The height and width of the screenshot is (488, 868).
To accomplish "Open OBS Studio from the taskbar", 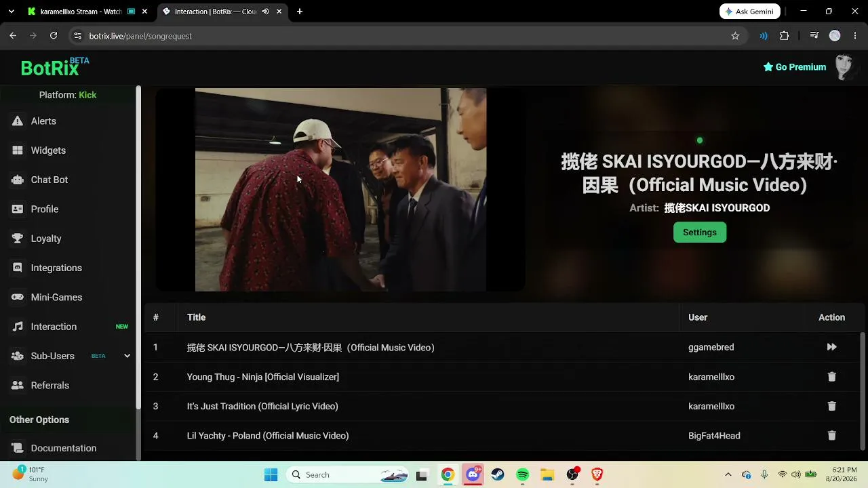I will click(572, 474).
